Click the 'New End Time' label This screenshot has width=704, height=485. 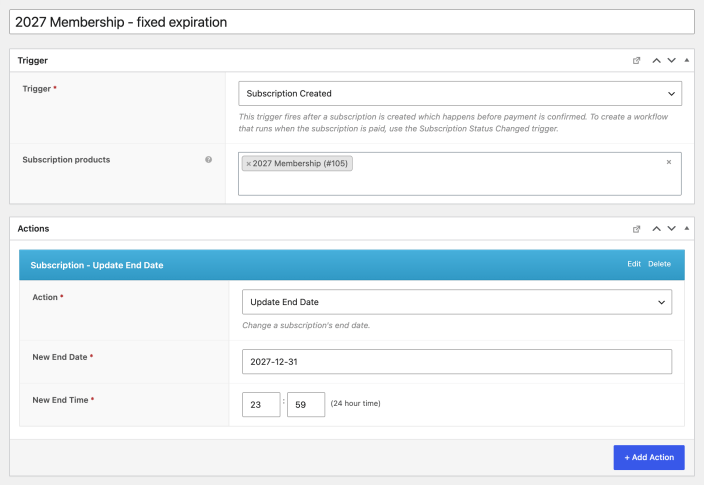click(x=60, y=400)
